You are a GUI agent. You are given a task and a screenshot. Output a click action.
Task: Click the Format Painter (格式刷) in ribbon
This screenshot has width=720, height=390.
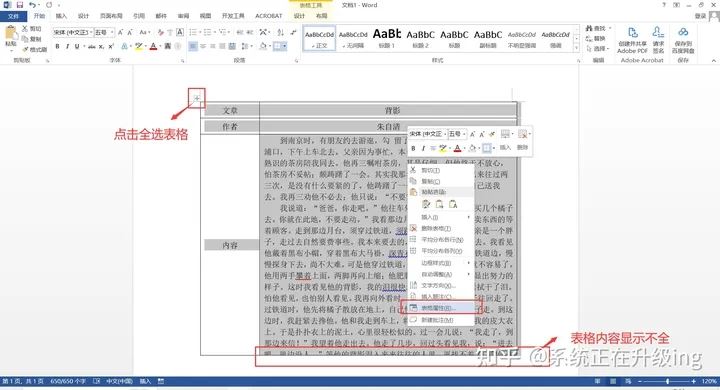coord(35,49)
